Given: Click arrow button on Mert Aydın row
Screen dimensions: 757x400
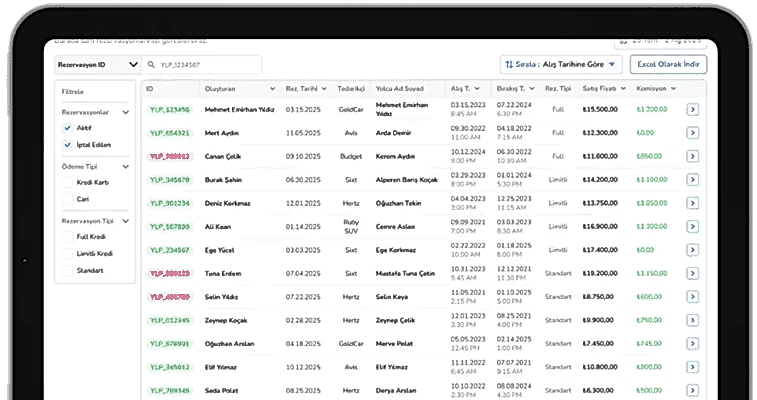Looking at the screenshot, I should coord(692,133).
